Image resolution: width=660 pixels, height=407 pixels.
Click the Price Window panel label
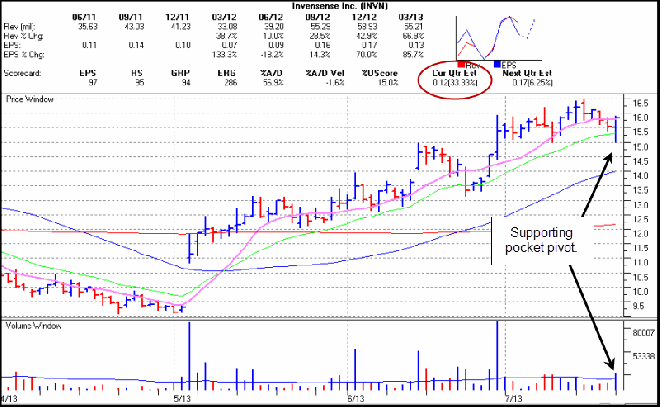pos(29,99)
